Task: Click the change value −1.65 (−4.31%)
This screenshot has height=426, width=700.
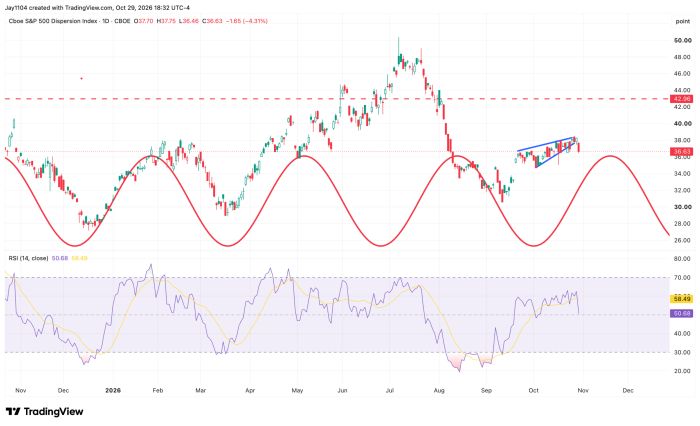Action: click(x=246, y=21)
